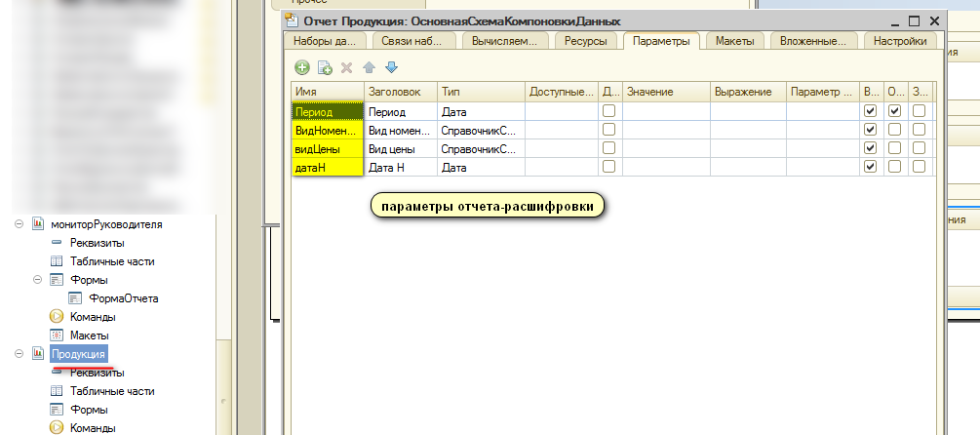The height and width of the screenshot is (435, 980).
Task: Uncheck the В... checkbox in the датаН row
Action: pyautogui.click(x=870, y=167)
